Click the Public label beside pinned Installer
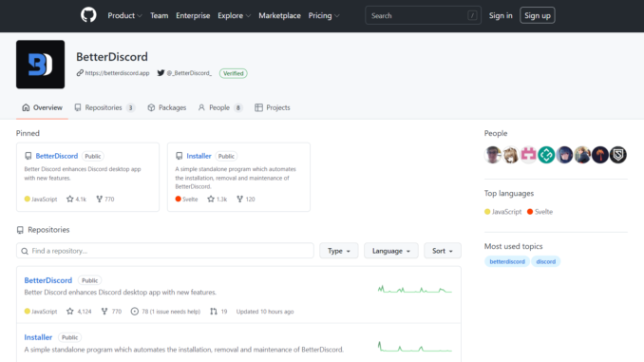 (x=226, y=156)
